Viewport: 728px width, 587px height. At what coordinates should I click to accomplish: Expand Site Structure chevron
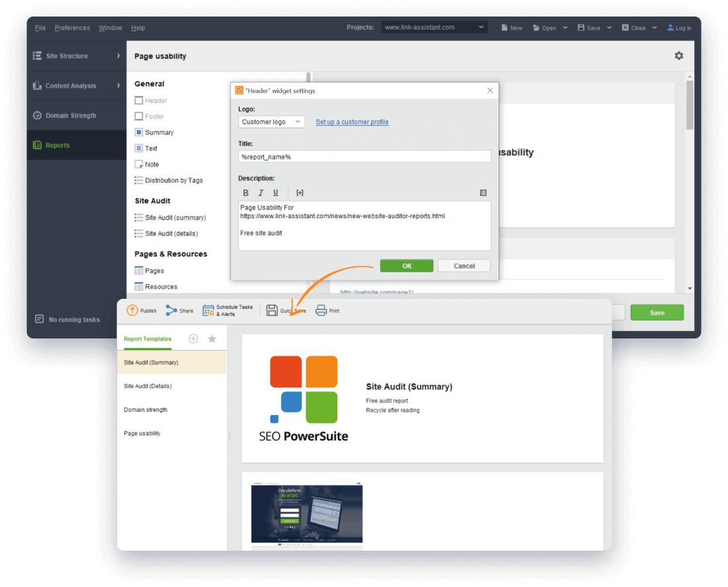(x=118, y=56)
